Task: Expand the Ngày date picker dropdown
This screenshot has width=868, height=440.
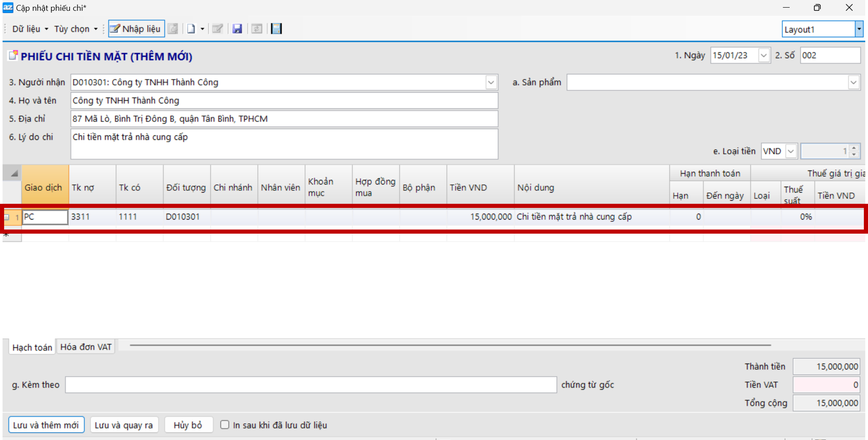Action: point(764,56)
